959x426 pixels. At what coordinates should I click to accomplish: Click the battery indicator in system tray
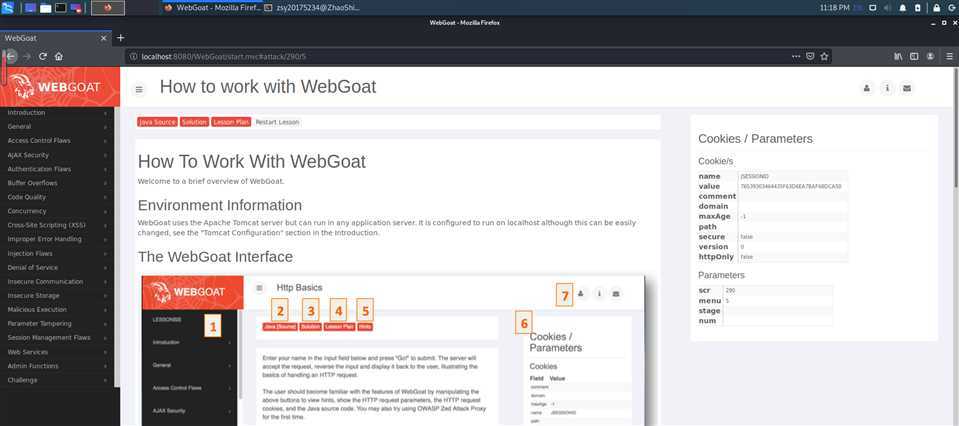(917, 8)
